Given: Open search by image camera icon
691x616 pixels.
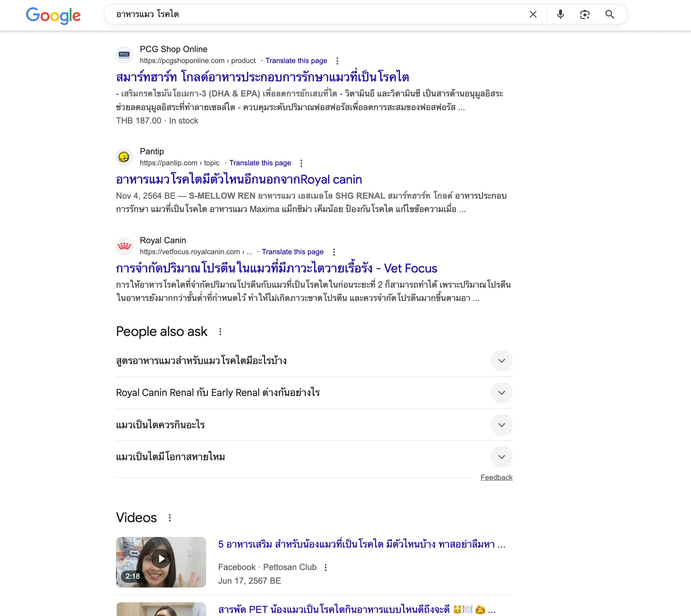Looking at the screenshot, I should coord(585,14).
